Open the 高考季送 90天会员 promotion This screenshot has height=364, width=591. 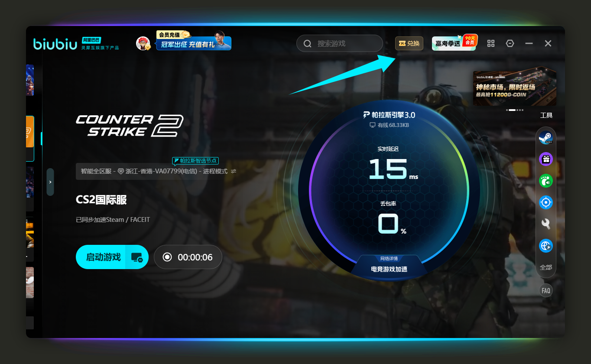coord(455,43)
